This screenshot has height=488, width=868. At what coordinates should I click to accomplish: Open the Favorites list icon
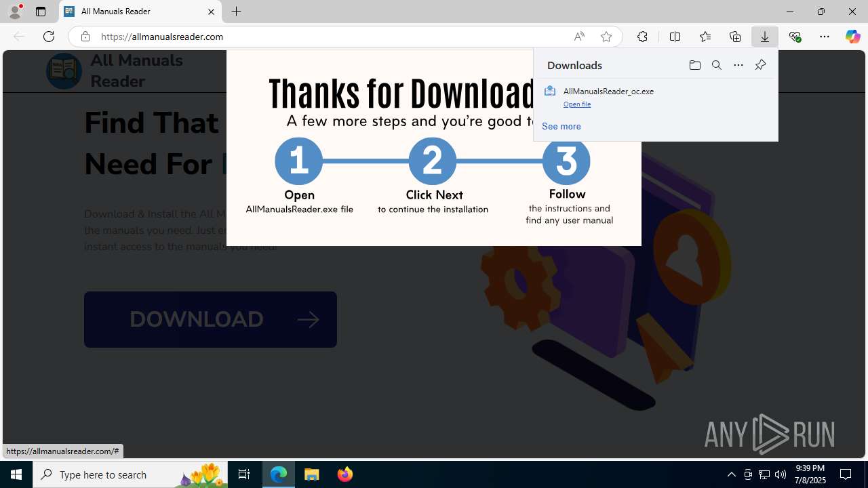pyautogui.click(x=705, y=37)
